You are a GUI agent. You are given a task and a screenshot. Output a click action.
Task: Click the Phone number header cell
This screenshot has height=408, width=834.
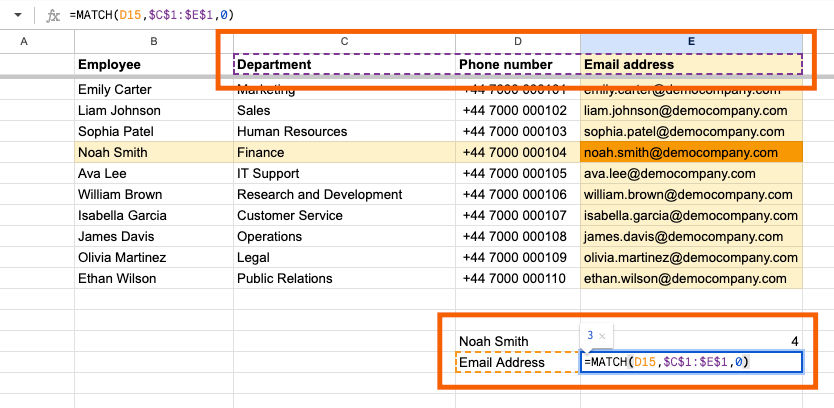click(x=518, y=64)
